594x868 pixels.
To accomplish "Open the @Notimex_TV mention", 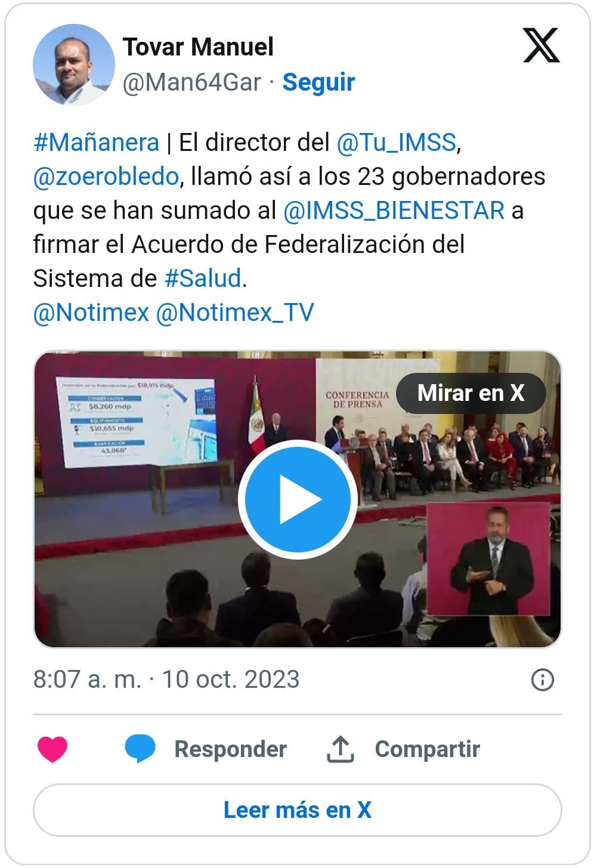I will [234, 313].
